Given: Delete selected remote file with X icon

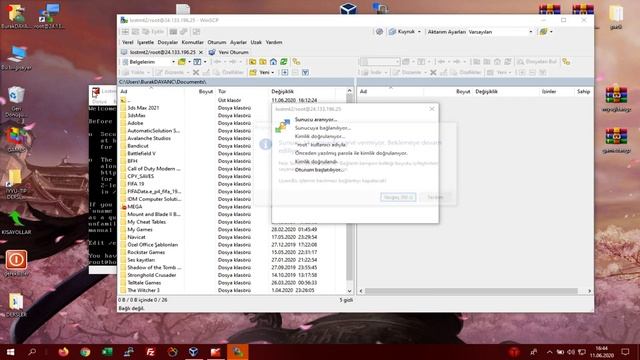Looking at the screenshot, I should (x=433, y=72).
